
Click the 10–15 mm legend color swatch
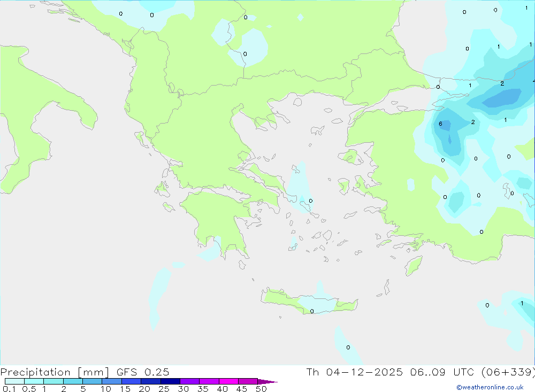[112, 381]
